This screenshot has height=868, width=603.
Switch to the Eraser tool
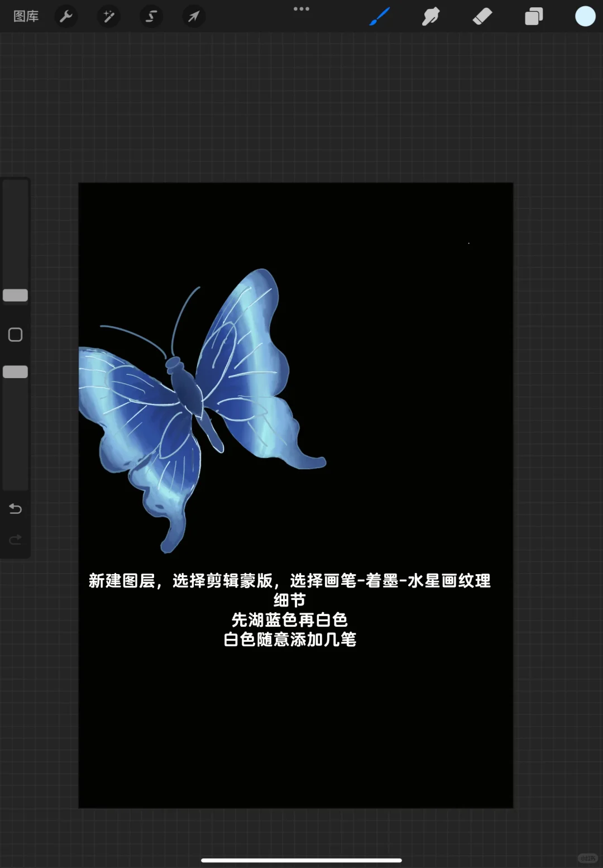[482, 16]
